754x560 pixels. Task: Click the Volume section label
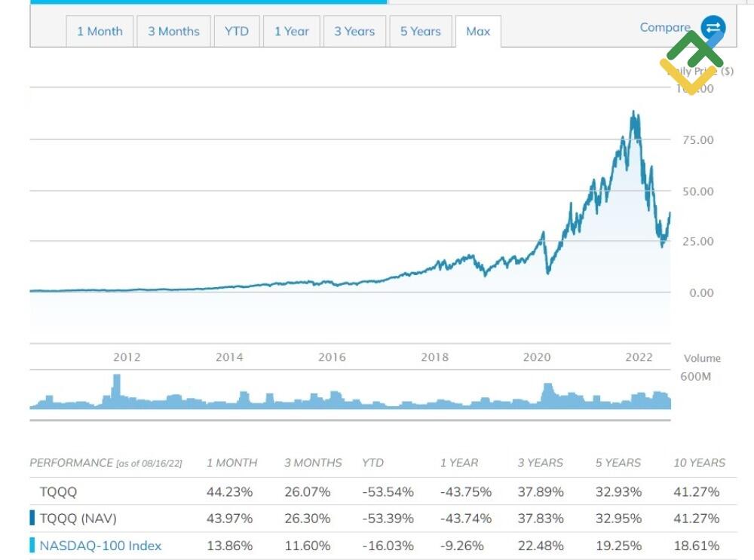[x=703, y=358]
